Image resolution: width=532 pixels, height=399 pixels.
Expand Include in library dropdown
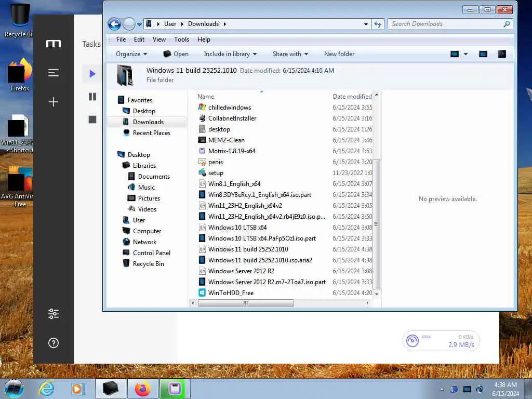[x=230, y=54]
